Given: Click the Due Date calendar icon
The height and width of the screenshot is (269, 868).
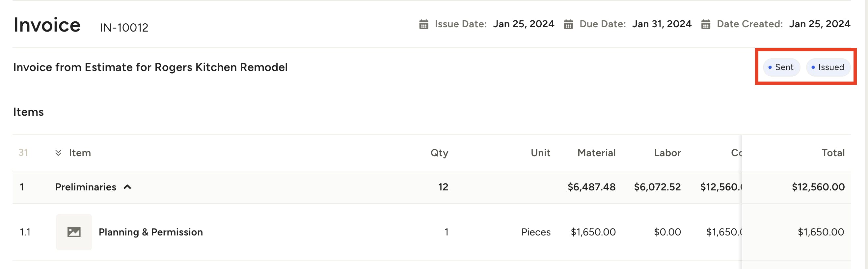Looking at the screenshot, I should coord(569,24).
